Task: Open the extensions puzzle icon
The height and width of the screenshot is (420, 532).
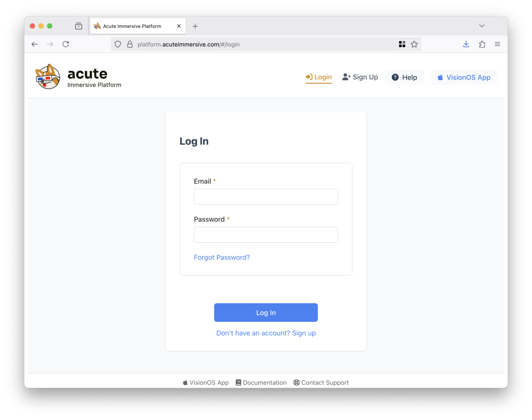Action: pos(482,44)
